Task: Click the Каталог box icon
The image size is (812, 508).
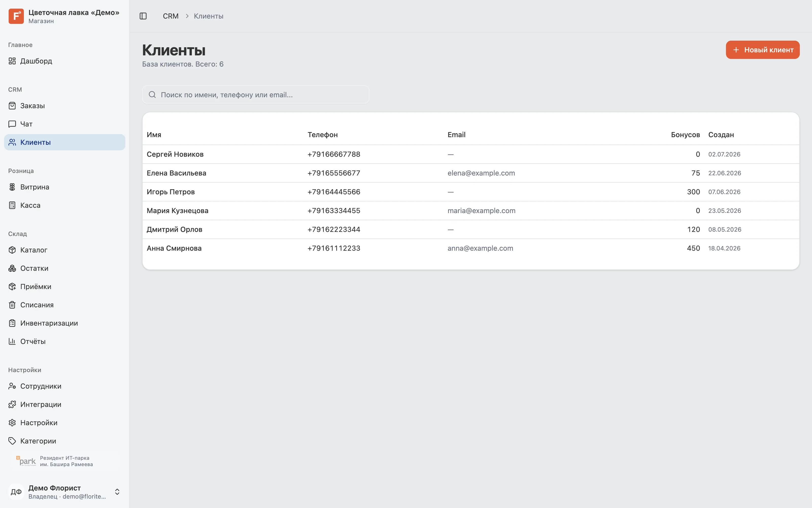Action: (x=12, y=250)
